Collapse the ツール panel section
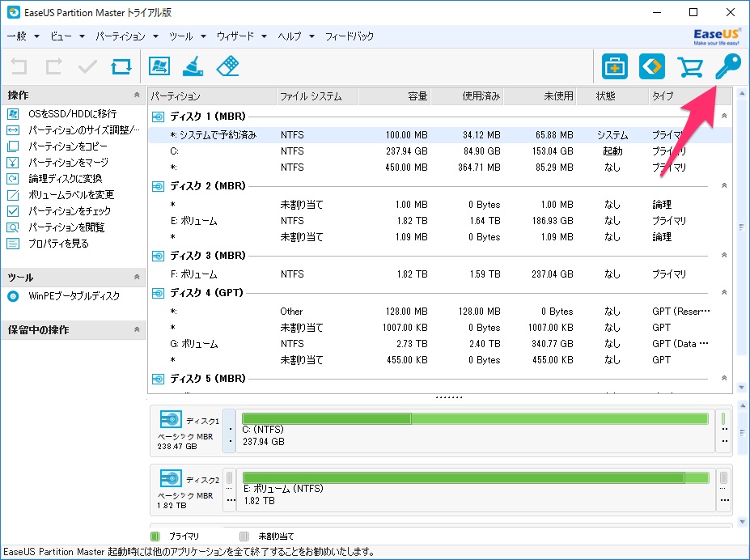Viewport: 750px width, 560px height. pyautogui.click(x=137, y=277)
